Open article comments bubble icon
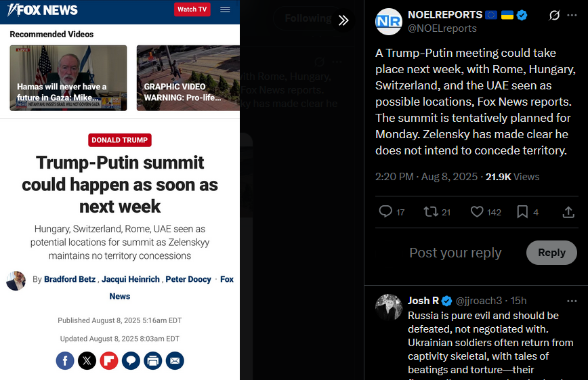The image size is (588, 380). coord(131,361)
